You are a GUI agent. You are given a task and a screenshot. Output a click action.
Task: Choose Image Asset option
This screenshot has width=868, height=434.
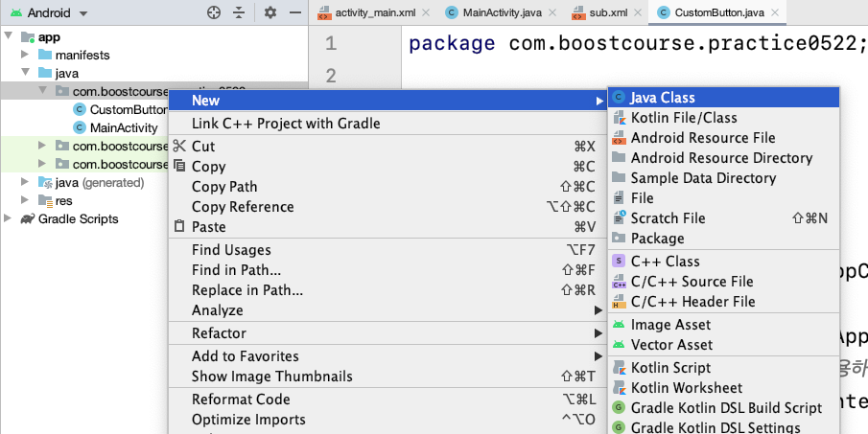click(x=723, y=325)
